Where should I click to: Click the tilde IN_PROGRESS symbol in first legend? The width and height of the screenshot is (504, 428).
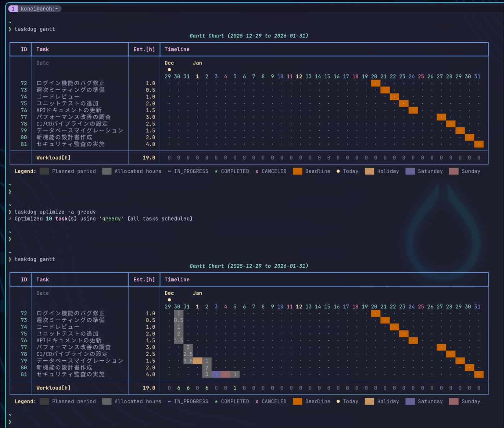[x=169, y=171]
